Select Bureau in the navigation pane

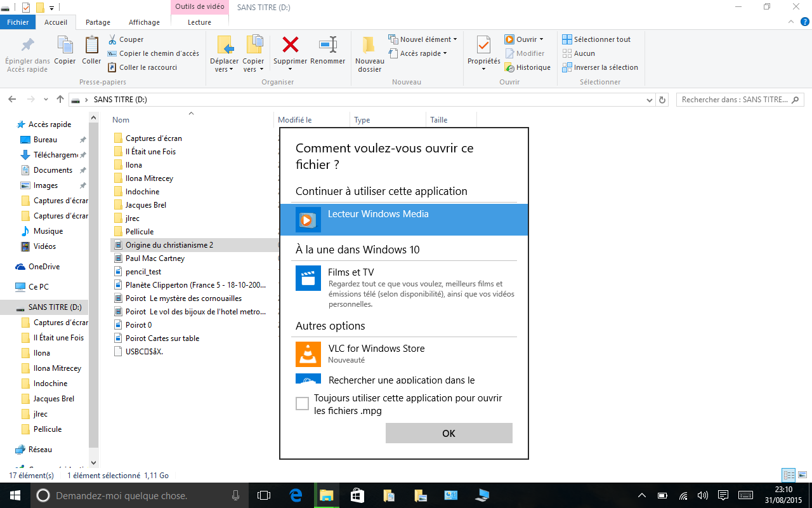pos(45,140)
